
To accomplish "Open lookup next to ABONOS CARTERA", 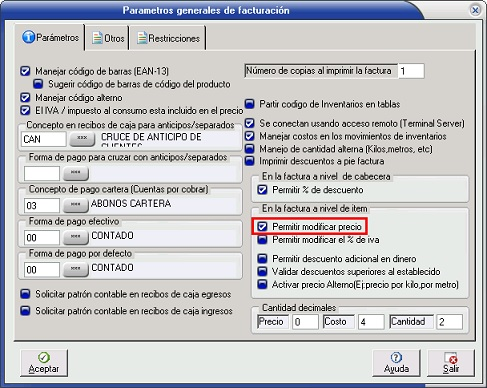I will click(76, 205).
